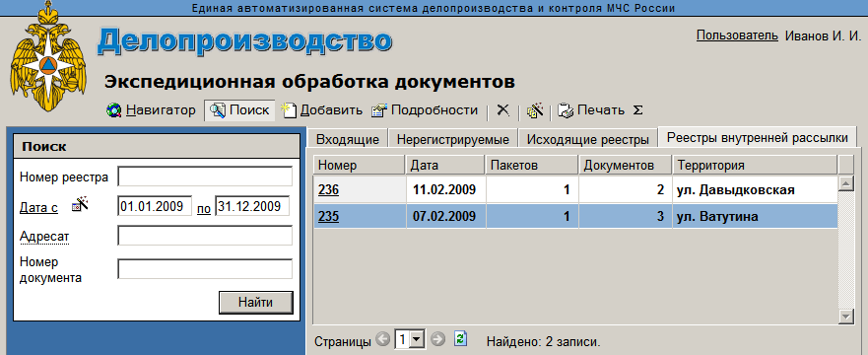Select Реестры внутренней рассылки tab
Image resolution: width=868 pixels, height=355 pixels.
758,137
